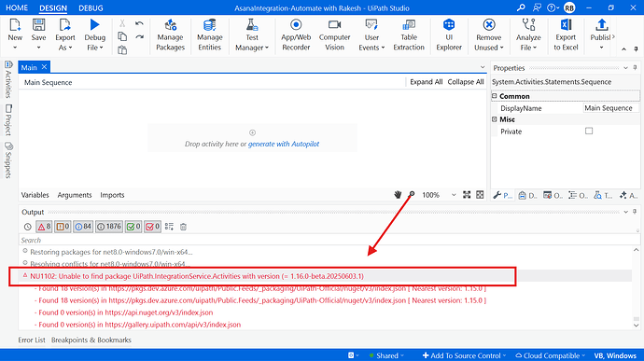The image size is (644, 361).
Task: Open Computer Vision tool
Action: [x=335, y=35]
